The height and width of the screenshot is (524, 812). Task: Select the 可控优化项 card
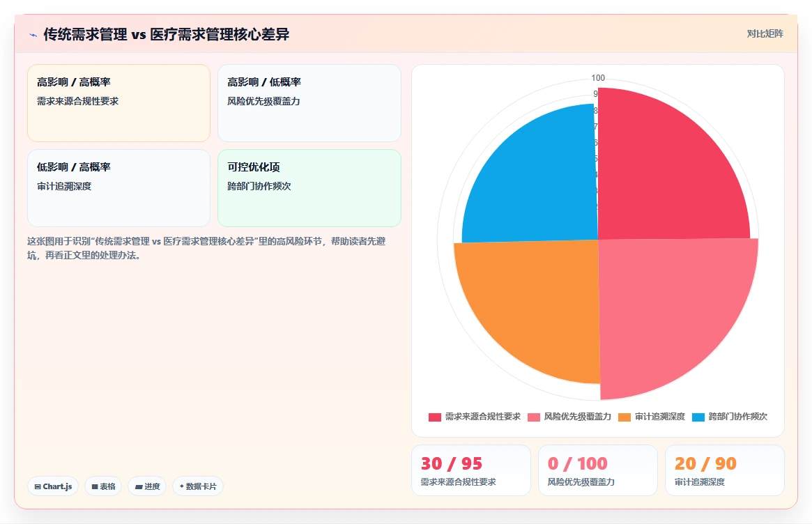[x=309, y=188]
